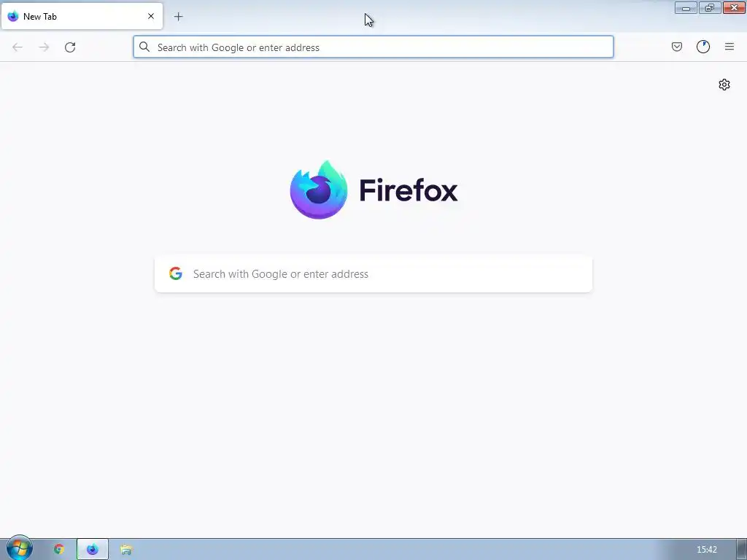Open the Firefox account/profile icon
747x560 pixels.
(x=703, y=47)
